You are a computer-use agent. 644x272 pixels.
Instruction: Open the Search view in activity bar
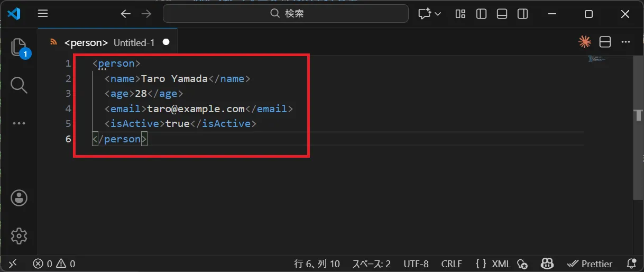click(x=19, y=85)
